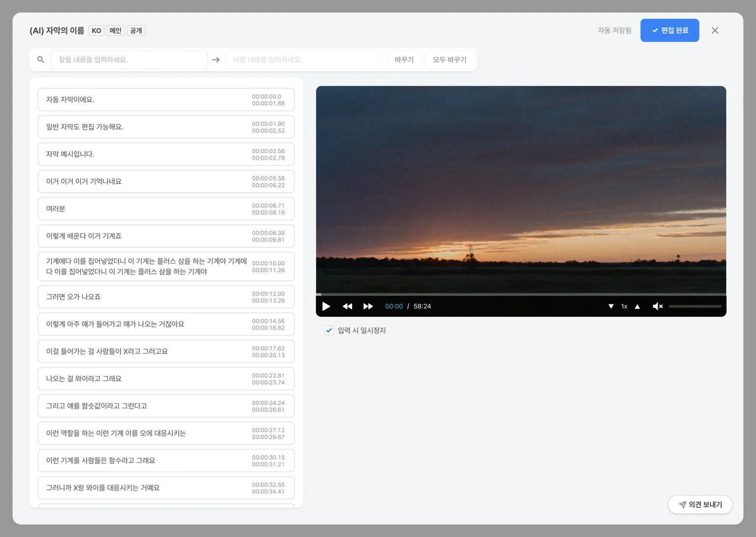756x537 pixels.
Task: Click timestamp 00:00:22.81 in subtitle list
Action: point(268,376)
